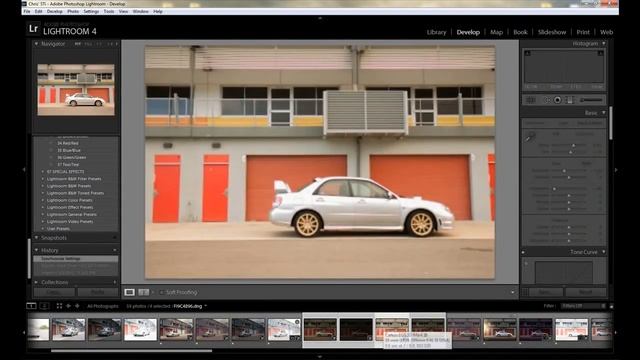
Task: Open Grid view from filmstrip bar
Action: 59,306
